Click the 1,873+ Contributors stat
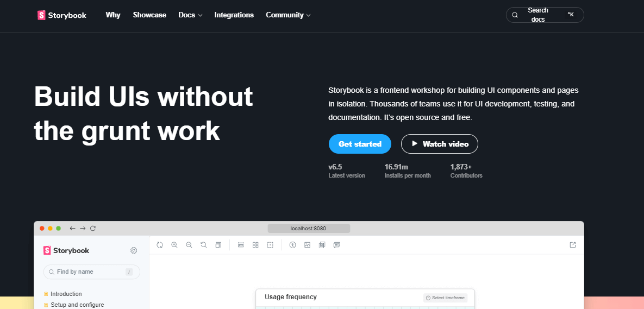Image resolution: width=644 pixels, height=309 pixels. (x=466, y=171)
